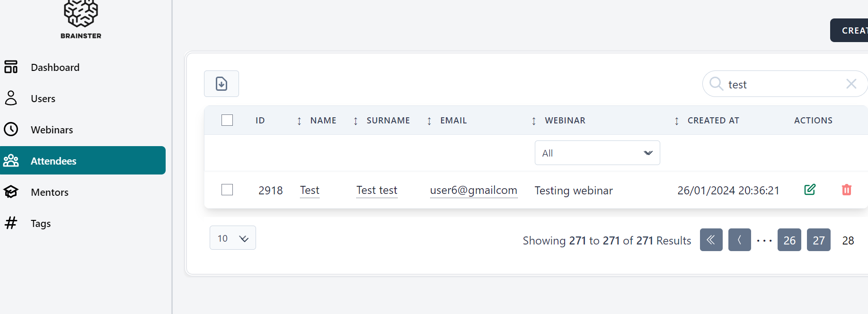Viewport: 868px width, 314px height.
Task: Delete attendee 2918 with the trash icon
Action: [x=846, y=190]
